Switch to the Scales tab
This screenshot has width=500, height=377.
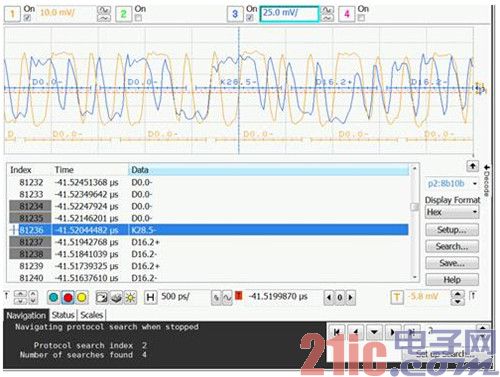[92, 315]
